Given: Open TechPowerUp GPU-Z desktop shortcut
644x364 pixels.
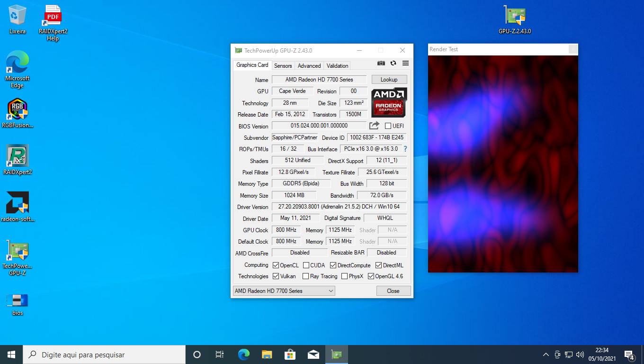Looking at the screenshot, I should click(x=18, y=258).
